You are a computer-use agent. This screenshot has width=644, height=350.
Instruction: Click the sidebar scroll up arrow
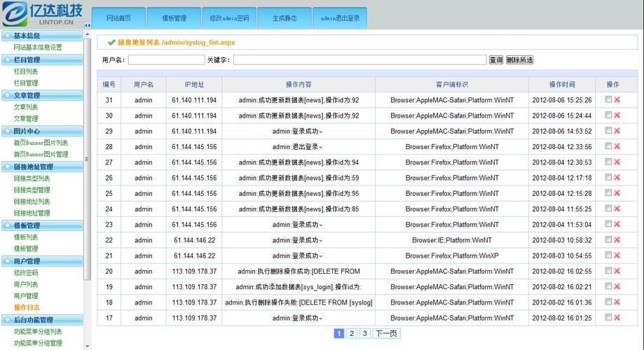(x=87, y=34)
